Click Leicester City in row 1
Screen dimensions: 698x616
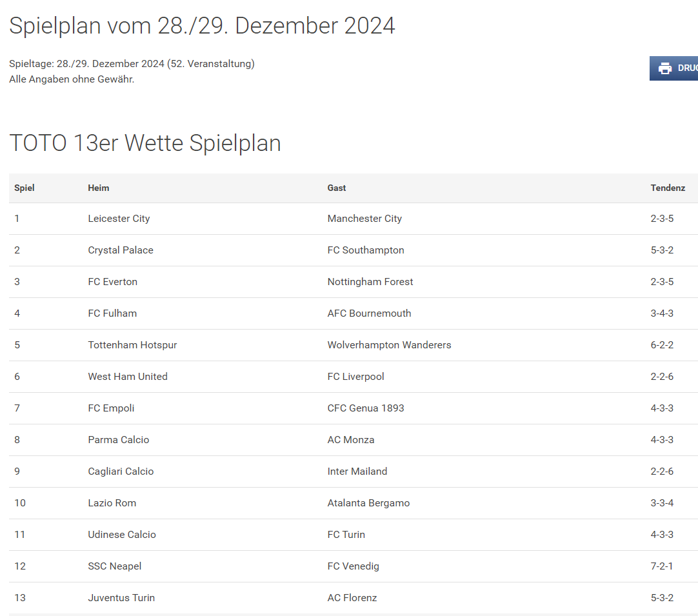tap(119, 219)
